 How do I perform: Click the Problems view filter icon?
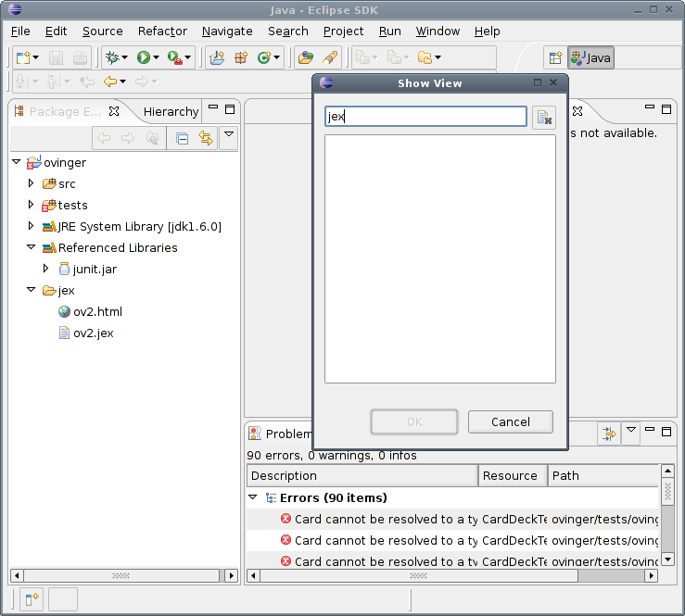tap(609, 434)
